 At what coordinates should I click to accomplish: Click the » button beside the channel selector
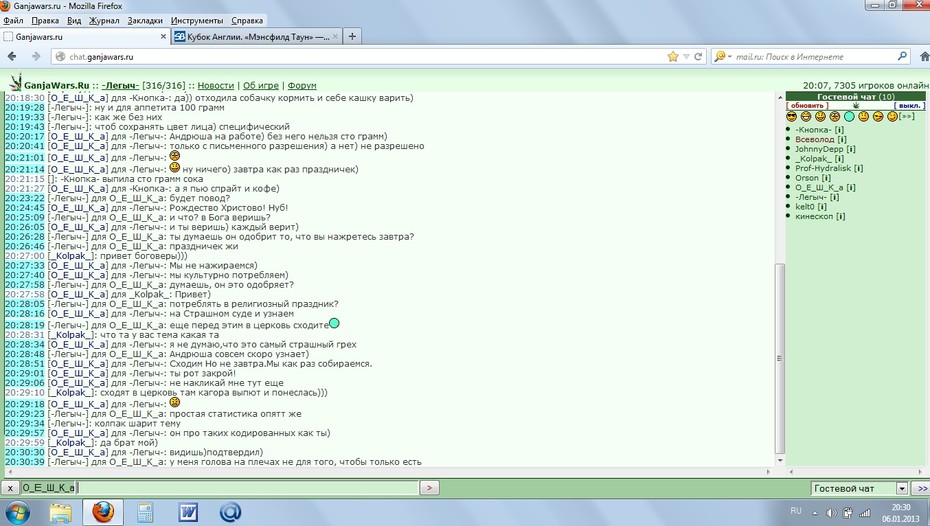click(922, 489)
